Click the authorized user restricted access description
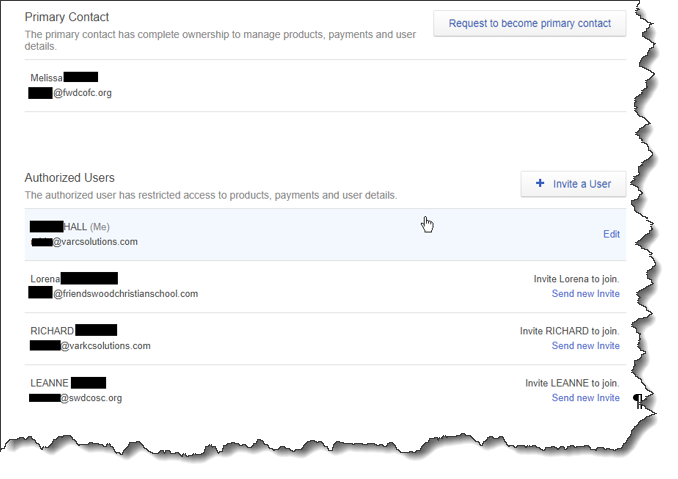678x479 pixels. 211,195
